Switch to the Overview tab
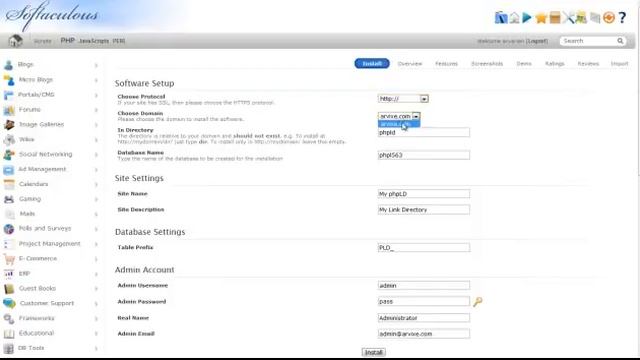640x360 pixels. [x=410, y=64]
